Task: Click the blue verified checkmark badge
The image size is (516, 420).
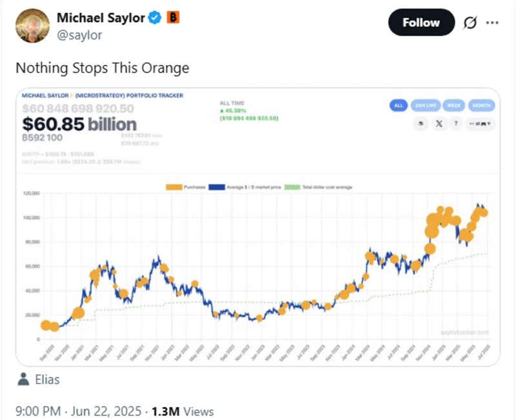Action: [155, 19]
